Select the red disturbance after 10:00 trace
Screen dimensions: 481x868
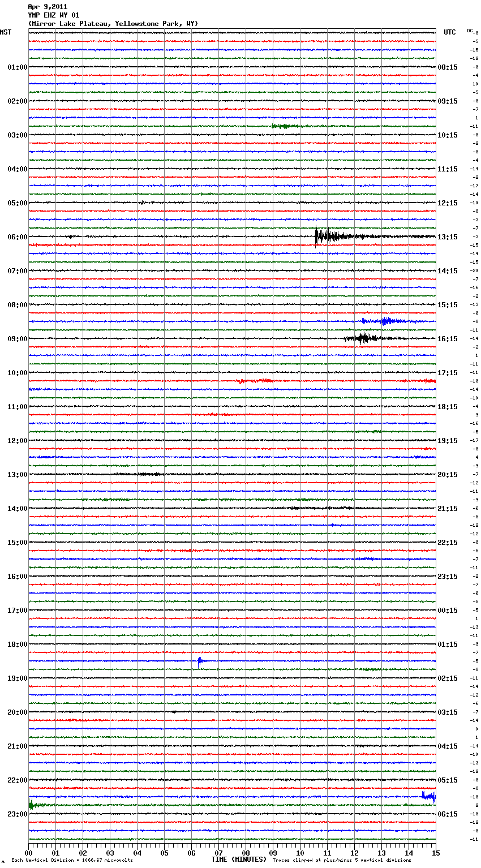pyautogui.click(x=254, y=381)
